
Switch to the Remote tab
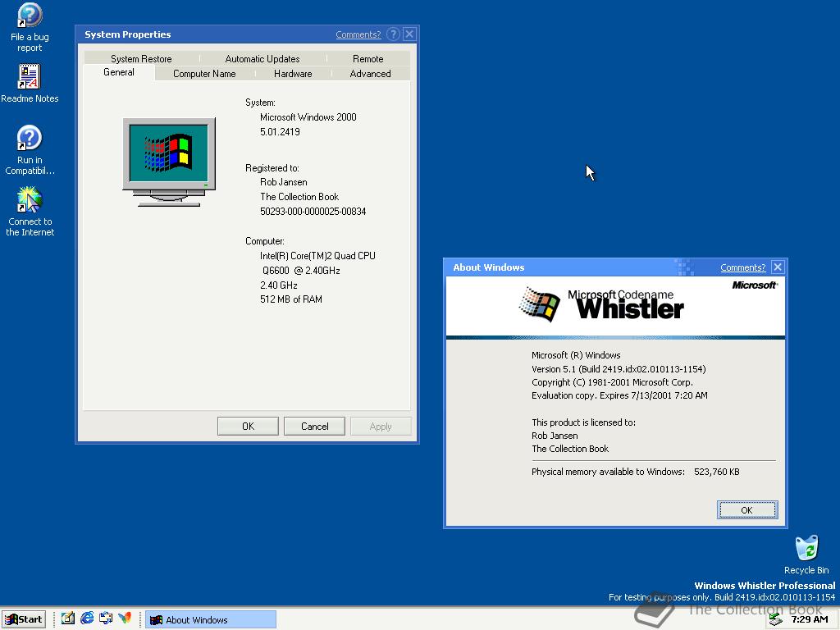coord(368,59)
